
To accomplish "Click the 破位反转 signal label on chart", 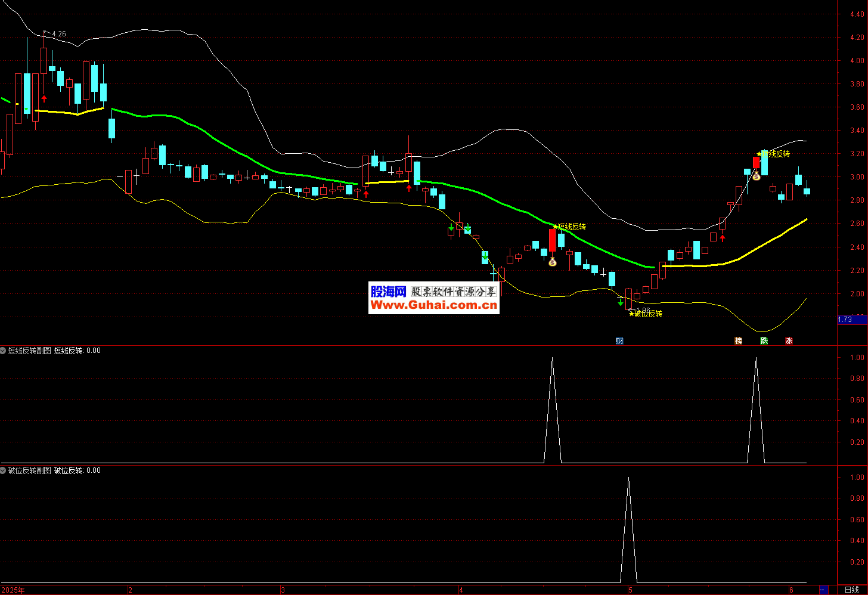I will click(x=649, y=314).
